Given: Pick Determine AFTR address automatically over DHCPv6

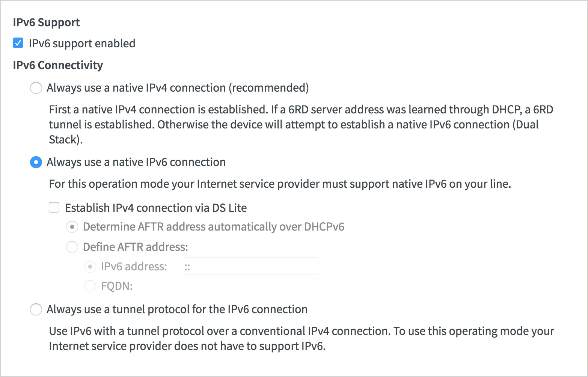Looking at the screenshot, I should [72, 226].
